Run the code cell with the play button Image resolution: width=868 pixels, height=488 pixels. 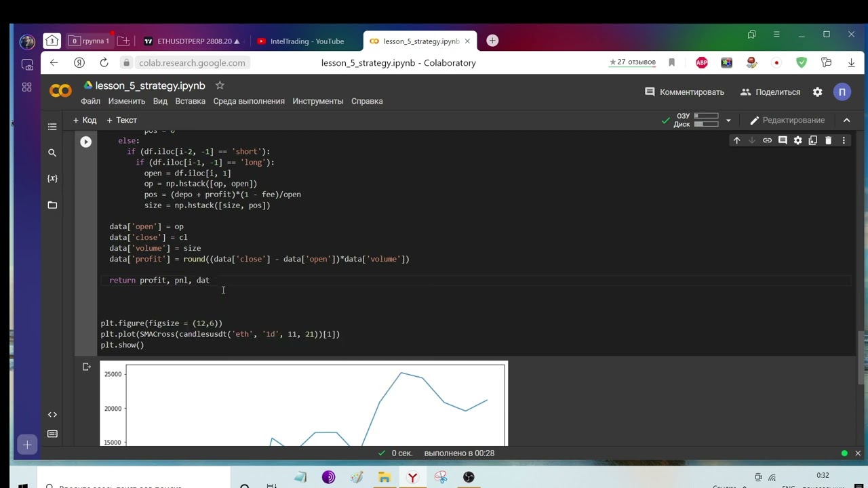click(x=86, y=142)
